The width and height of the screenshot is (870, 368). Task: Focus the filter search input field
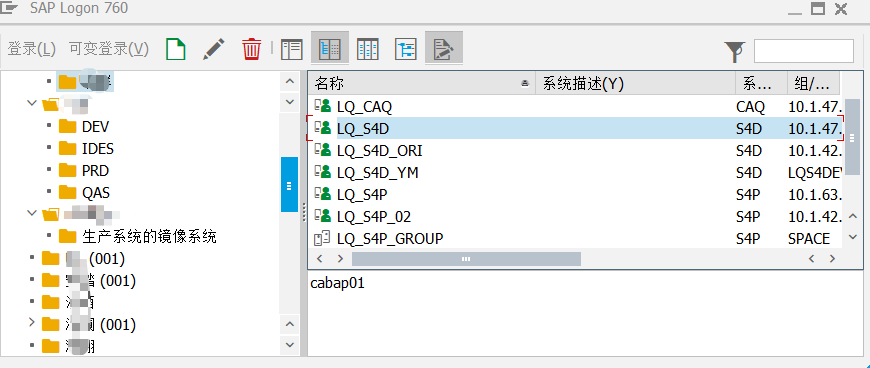[x=803, y=51]
